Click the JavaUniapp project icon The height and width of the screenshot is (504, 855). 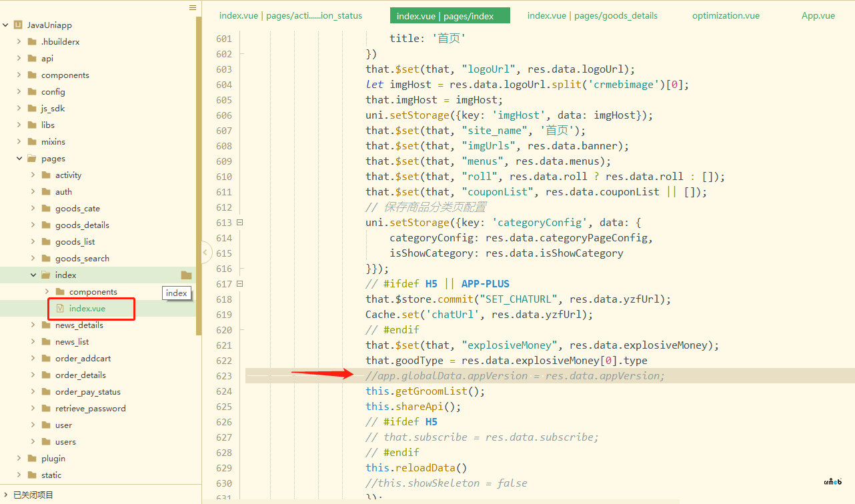tap(18, 25)
